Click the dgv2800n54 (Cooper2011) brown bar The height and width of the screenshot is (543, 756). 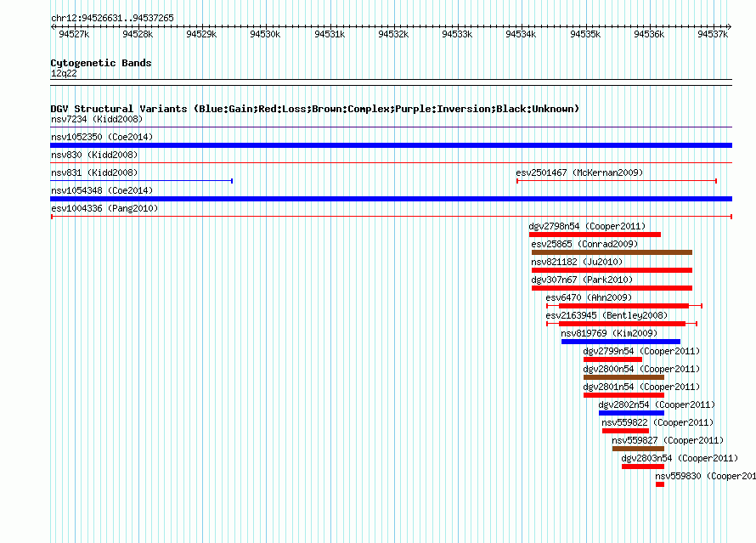(623, 377)
